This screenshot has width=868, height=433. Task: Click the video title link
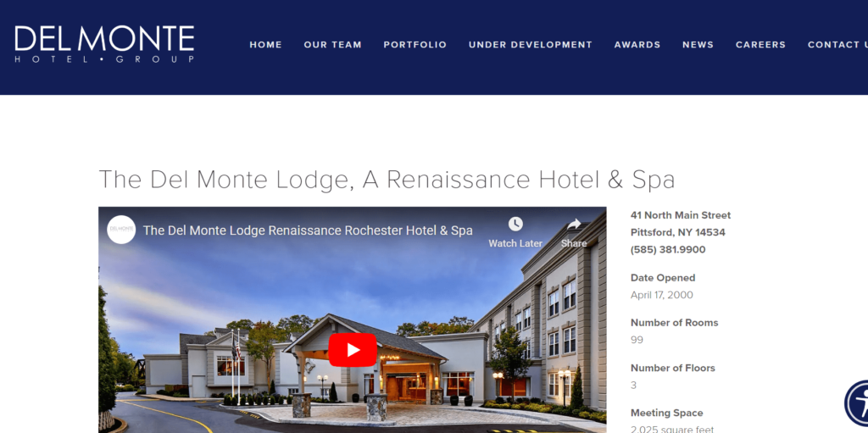pos(308,230)
